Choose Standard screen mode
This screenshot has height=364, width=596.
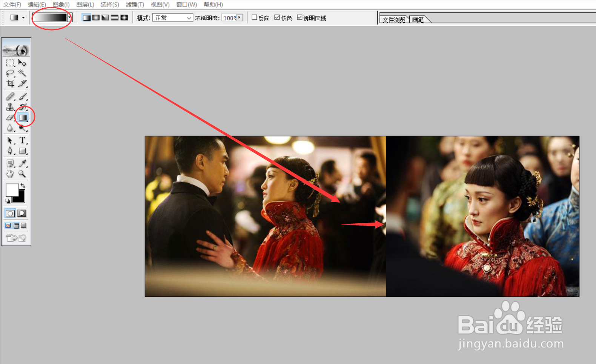[x=8, y=226]
